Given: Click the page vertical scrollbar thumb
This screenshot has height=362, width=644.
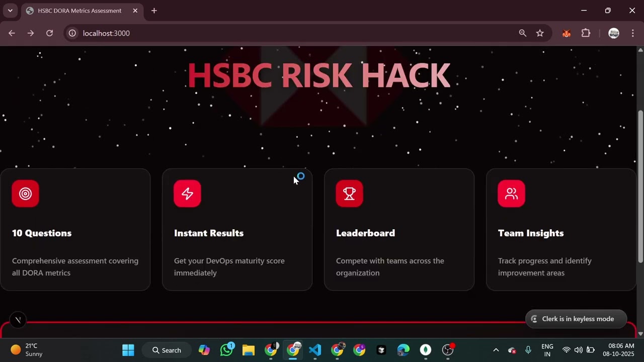Looking at the screenshot, I should click(640, 186).
